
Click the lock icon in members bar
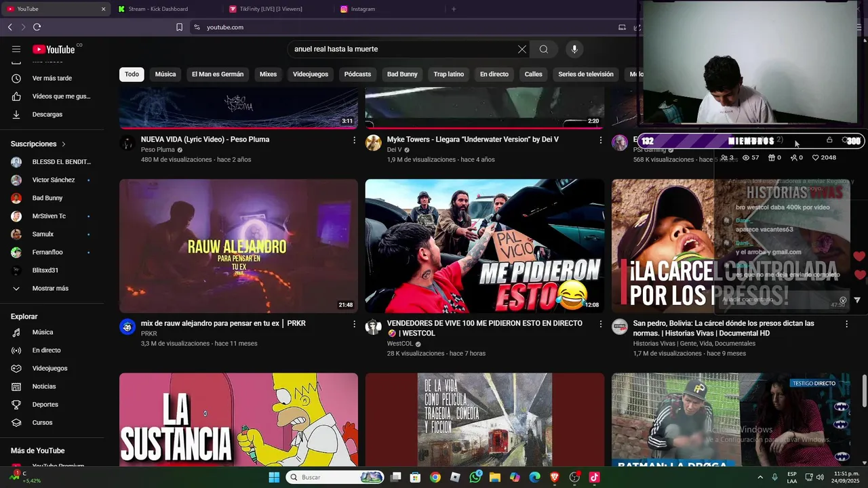point(829,140)
